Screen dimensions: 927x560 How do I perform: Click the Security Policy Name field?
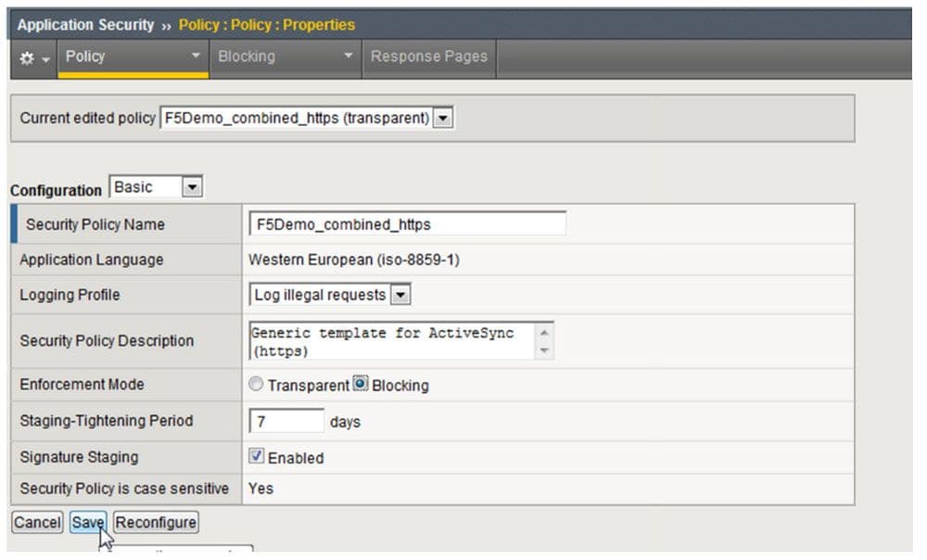click(407, 224)
